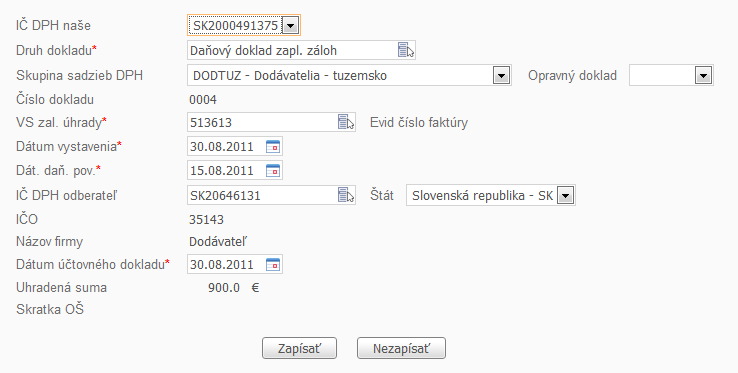The image size is (738, 373).
Task: Click into Dátum účtovného dokladu date field
Action: [x=226, y=265]
